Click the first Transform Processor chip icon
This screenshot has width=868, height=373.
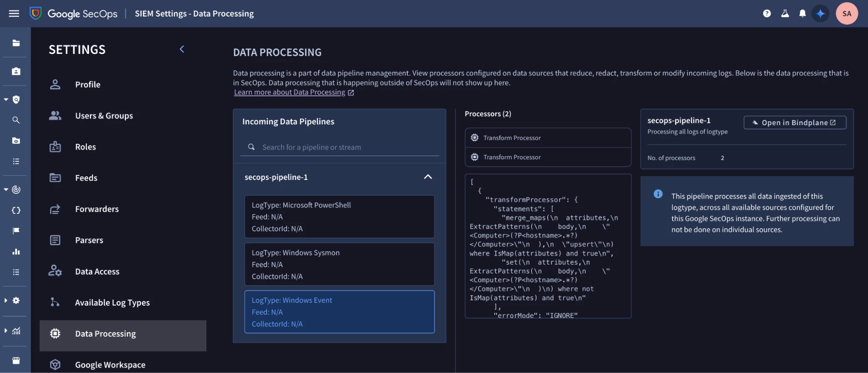click(475, 137)
